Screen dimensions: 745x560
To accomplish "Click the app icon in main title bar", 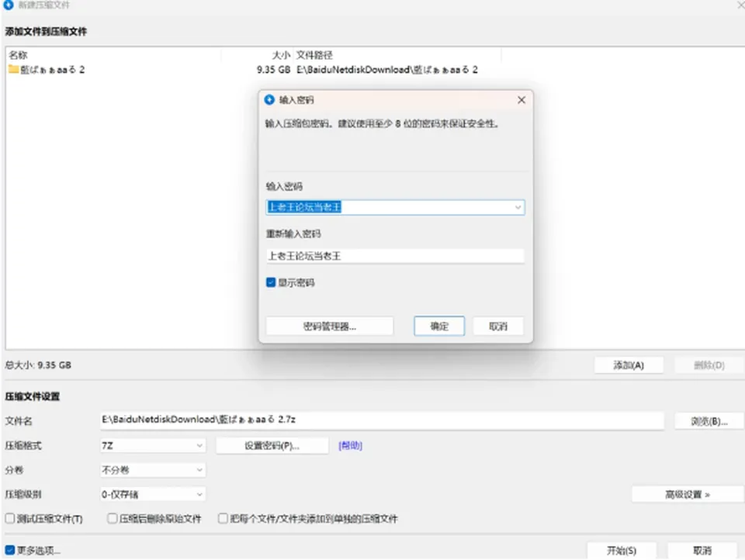I will (8, 5).
